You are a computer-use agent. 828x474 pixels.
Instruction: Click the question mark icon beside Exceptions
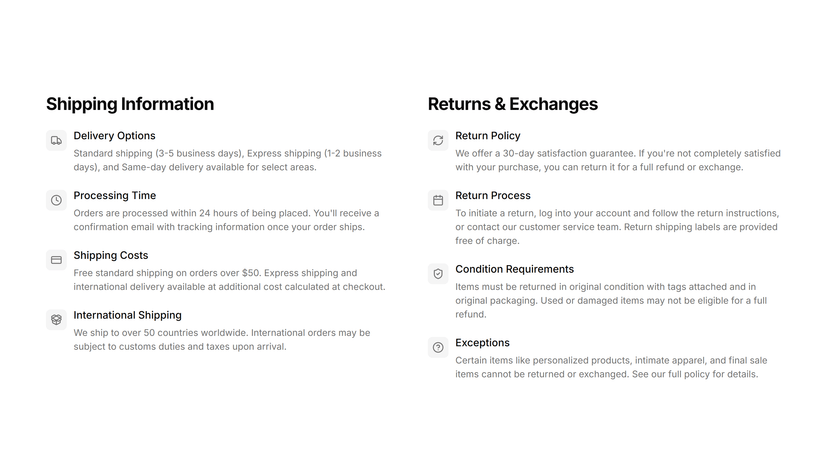pos(438,347)
